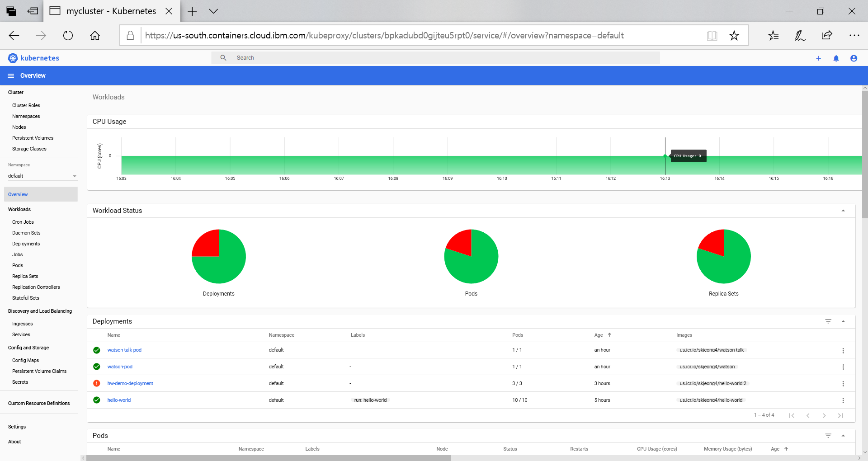Open the hello-world deployment link
Image resolution: width=868 pixels, height=461 pixels.
click(119, 400)
